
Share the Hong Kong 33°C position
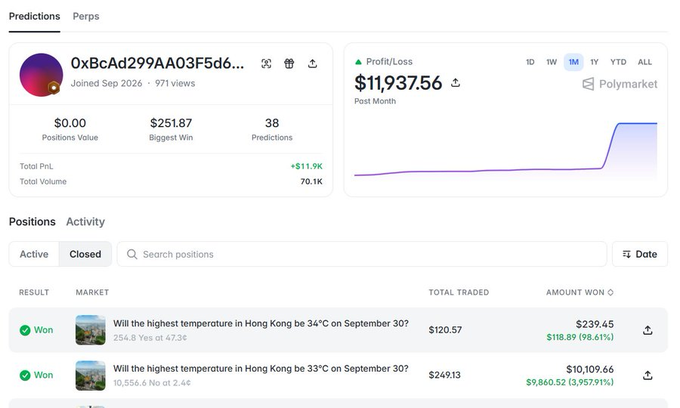click(647, 375)
